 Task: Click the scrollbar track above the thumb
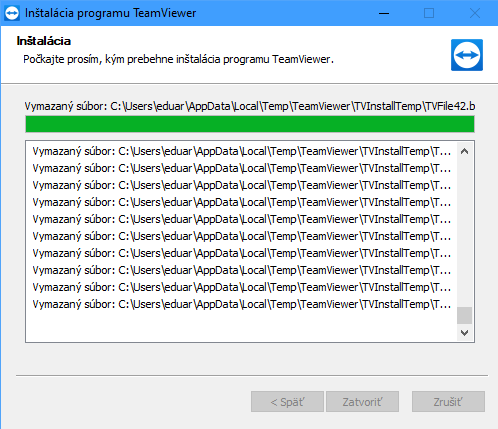pyautogui.click(x=464, y=233)
